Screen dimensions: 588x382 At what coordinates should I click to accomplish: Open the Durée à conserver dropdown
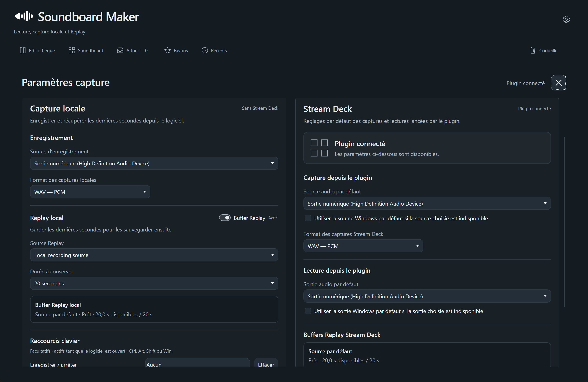click(154, 283)
